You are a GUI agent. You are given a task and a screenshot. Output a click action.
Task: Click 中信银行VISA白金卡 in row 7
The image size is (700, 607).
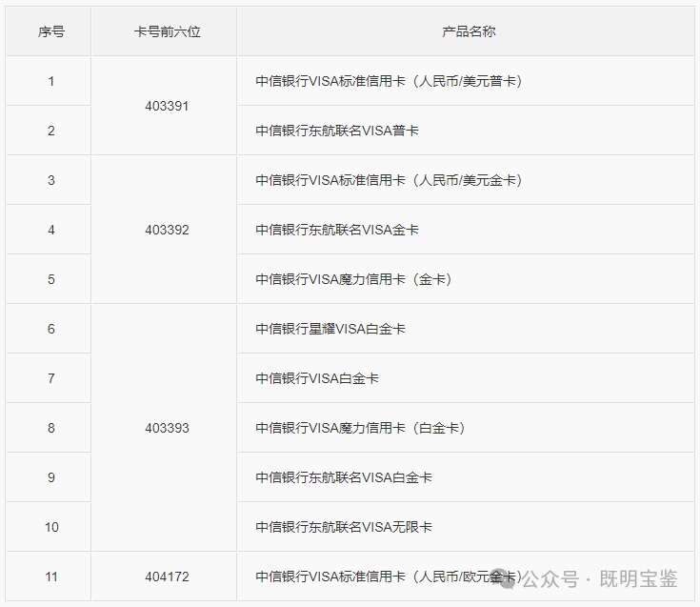(x=317, y=378)
